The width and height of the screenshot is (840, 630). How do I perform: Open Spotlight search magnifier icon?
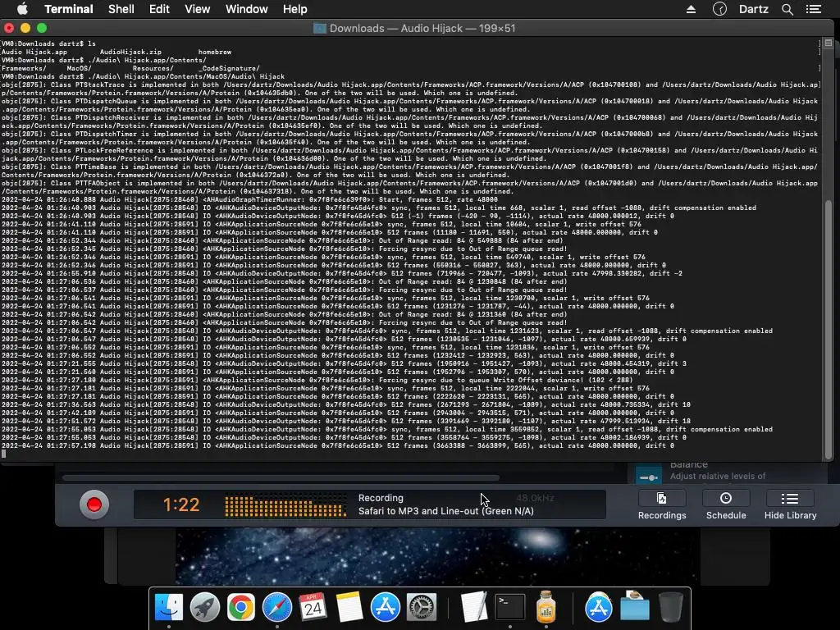(x=787, y=9)
